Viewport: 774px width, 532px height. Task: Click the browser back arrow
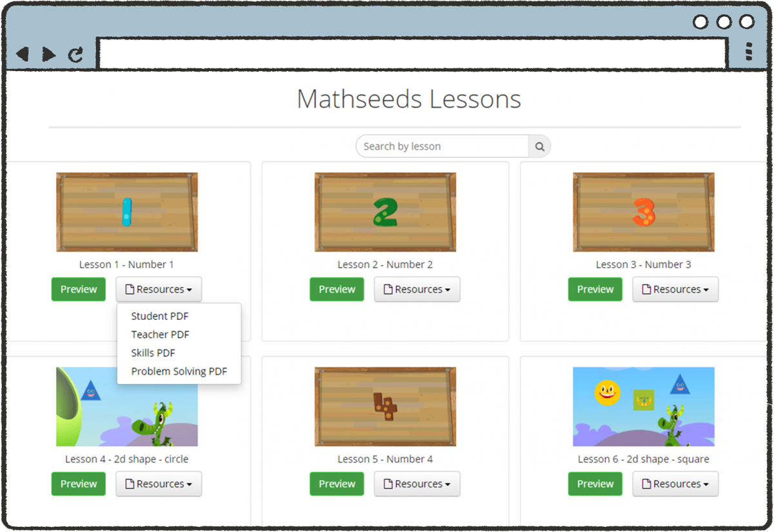[x=23, y=54]
